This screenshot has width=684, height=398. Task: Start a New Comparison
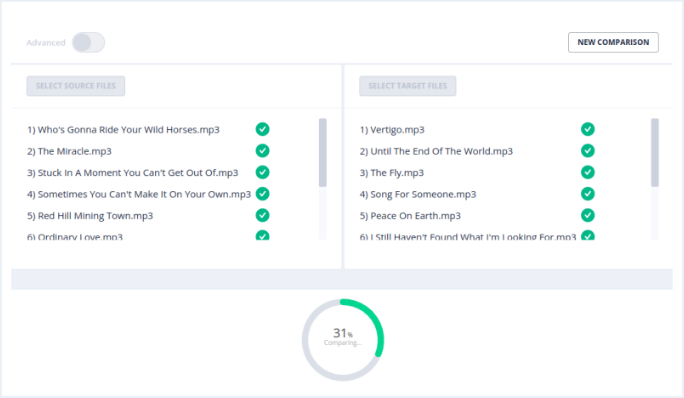coord(613,42)
